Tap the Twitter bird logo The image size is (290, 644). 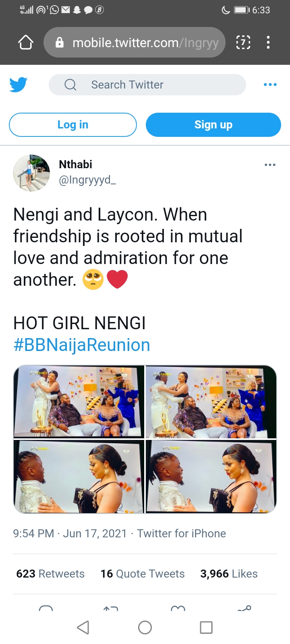tap(19, 85)
